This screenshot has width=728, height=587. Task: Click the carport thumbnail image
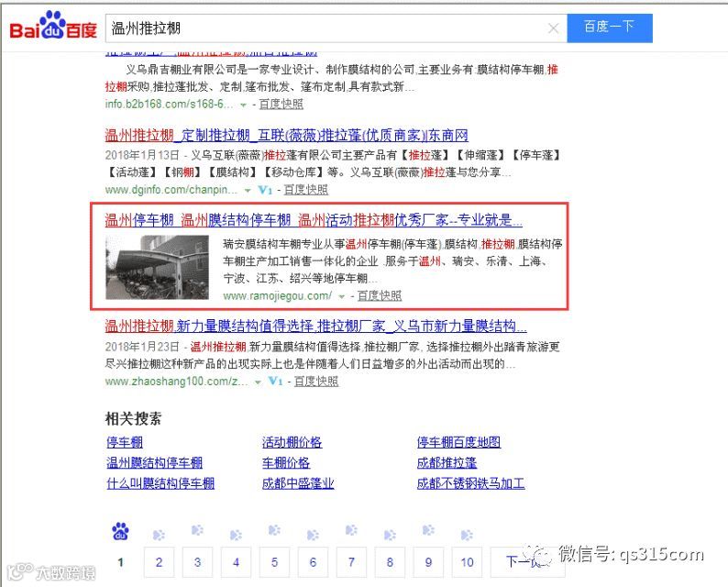click(157, 267)
